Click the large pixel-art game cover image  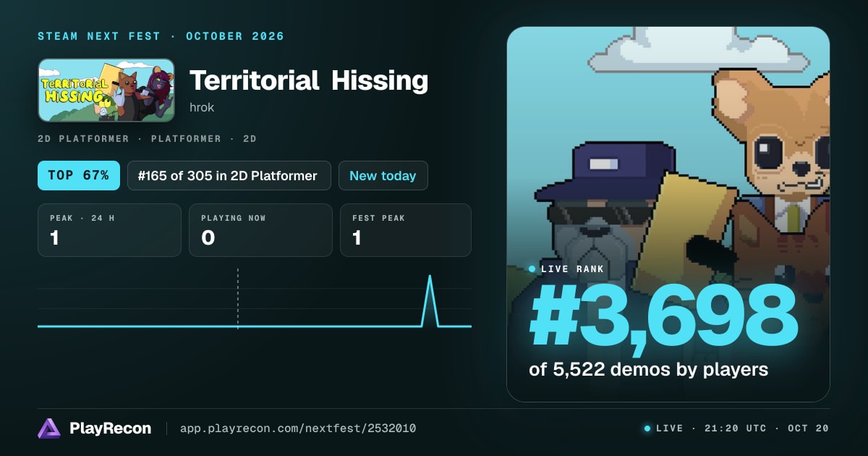point(668,214)
